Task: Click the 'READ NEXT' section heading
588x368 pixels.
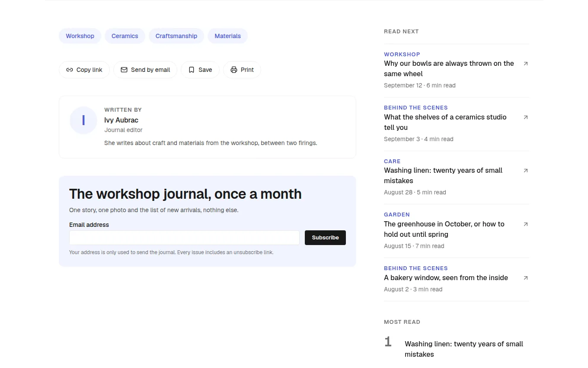Action: click(x=401, y=31)
